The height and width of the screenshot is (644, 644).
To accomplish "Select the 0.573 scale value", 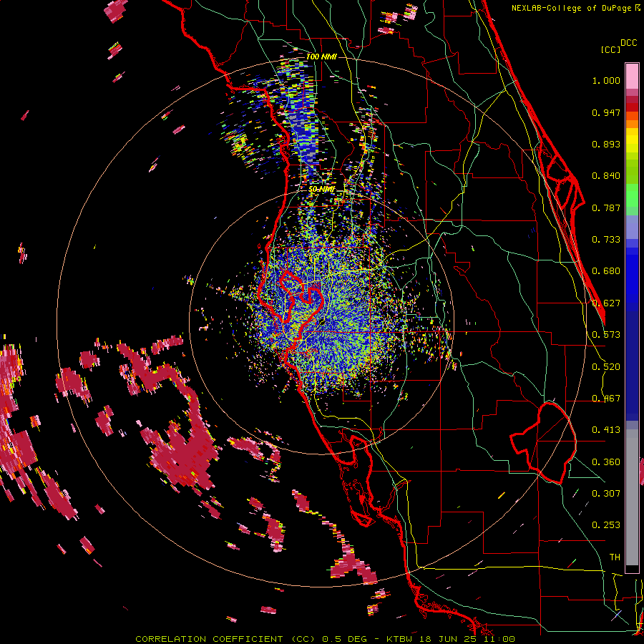I will 606,335.
